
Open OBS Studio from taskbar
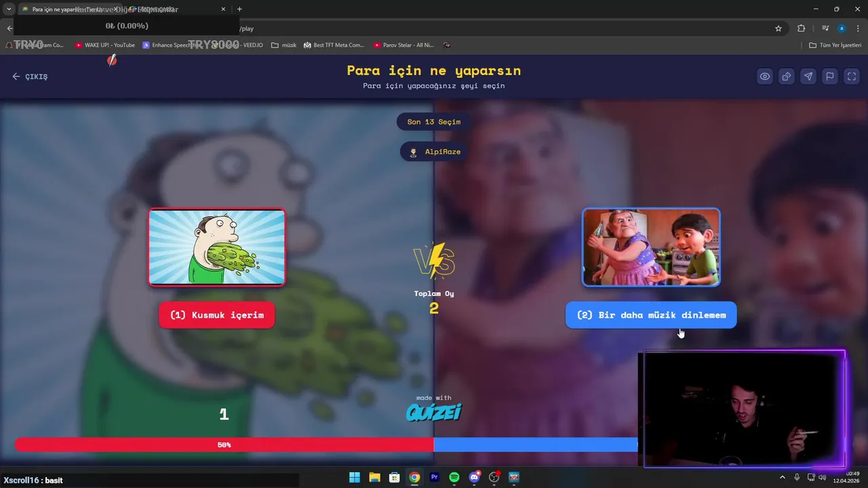click(x=494, y=477)
